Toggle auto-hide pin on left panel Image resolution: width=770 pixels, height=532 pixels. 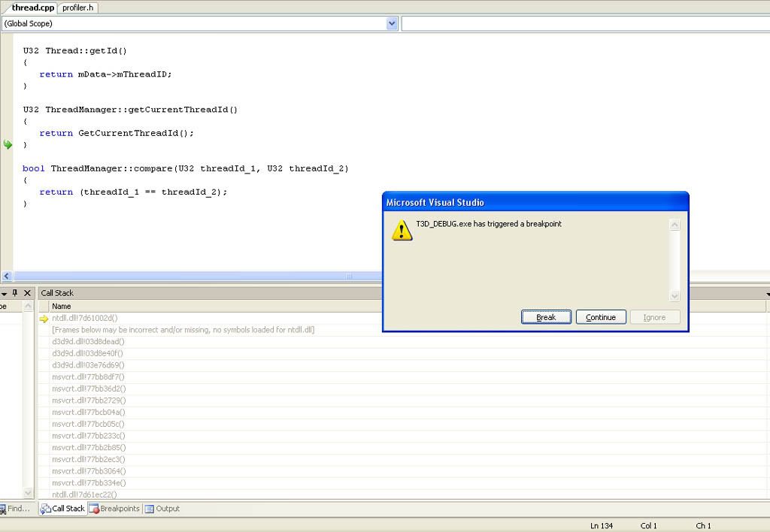pyautogui.click(x=15, y=293)
